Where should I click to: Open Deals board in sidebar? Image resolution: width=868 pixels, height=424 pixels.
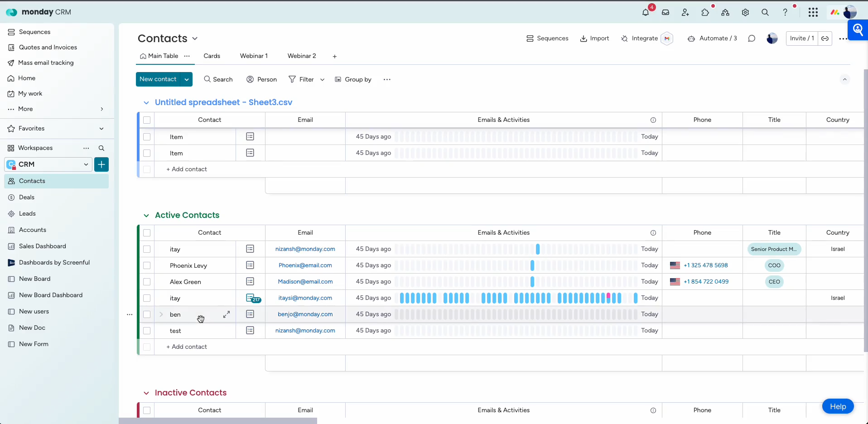[x=57, y=198]
